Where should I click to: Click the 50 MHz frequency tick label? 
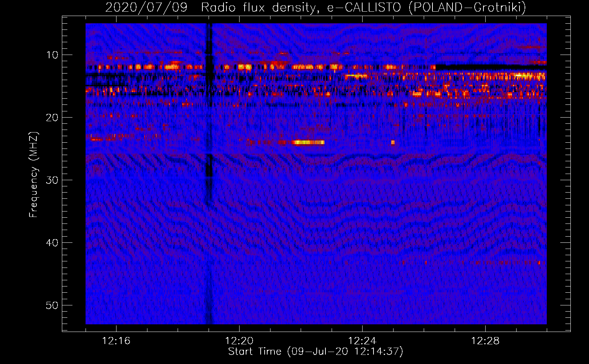[52, 305]
